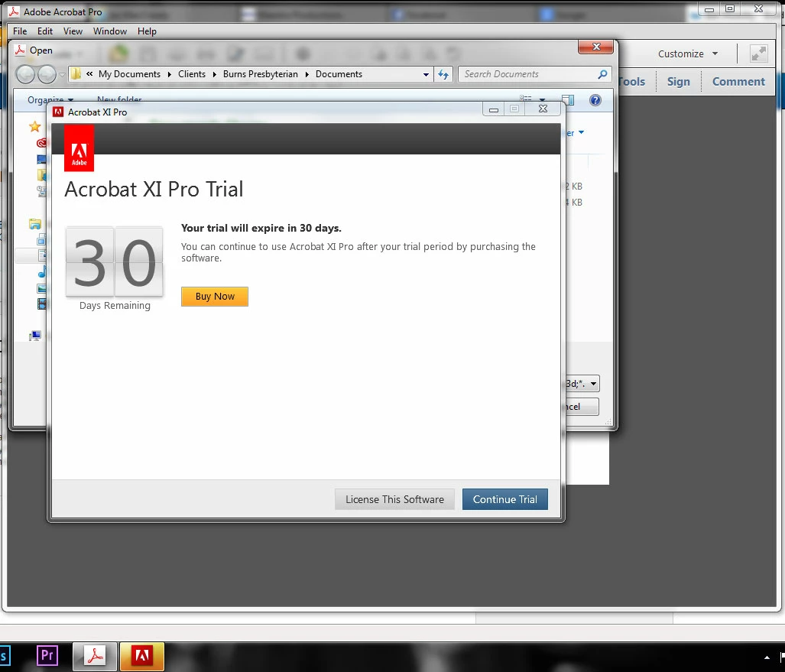
Task: Switch to Acrobat from the taskbar
Action: point(95,656)
